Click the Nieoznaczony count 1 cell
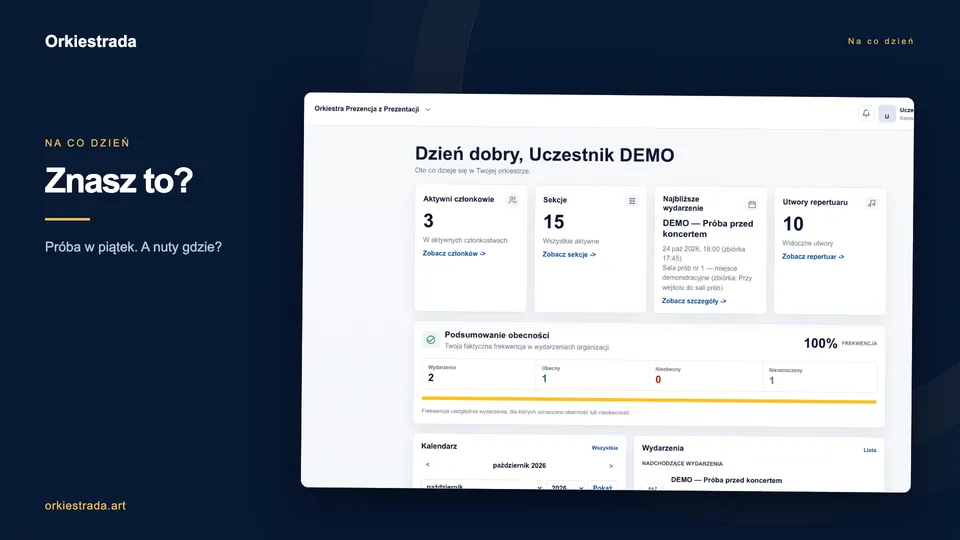Viewport: 960px width, 540px height. pyautogui.click(x=820, y=376)
